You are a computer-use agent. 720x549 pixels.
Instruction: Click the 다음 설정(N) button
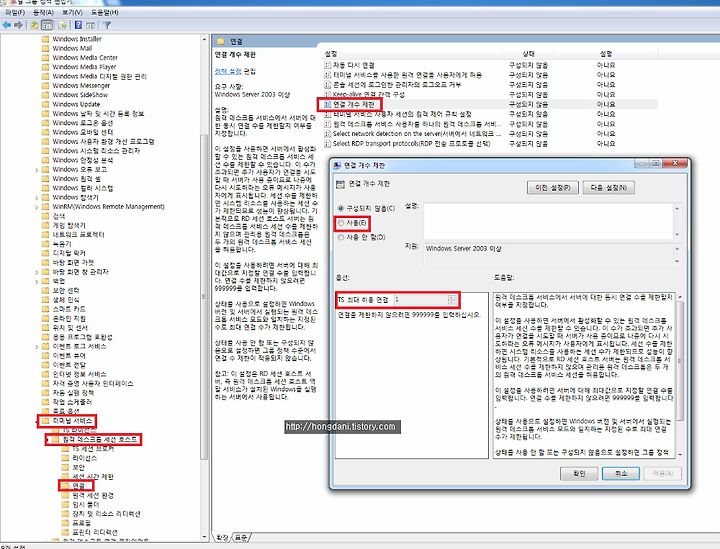[x=608, y=187]
